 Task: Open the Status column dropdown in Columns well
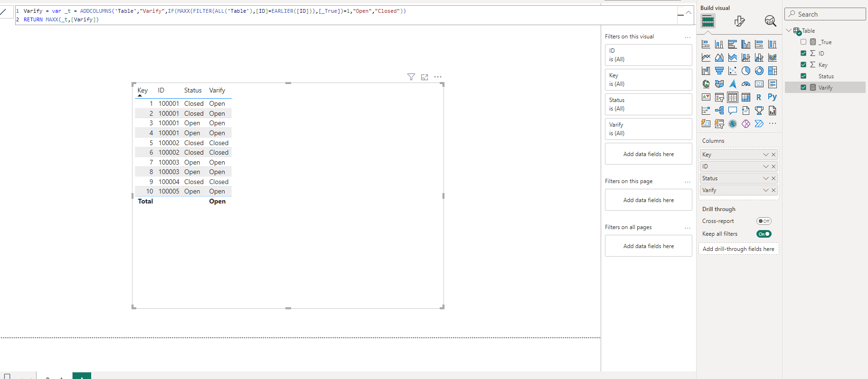coord(765,178)
